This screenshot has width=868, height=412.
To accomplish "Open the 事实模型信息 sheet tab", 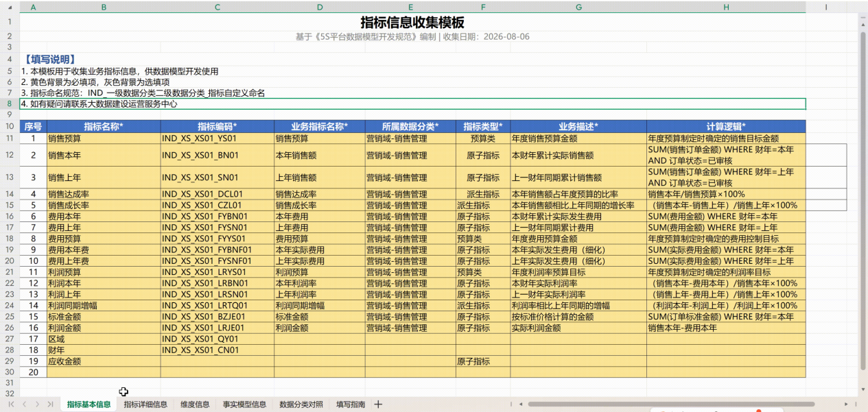I will [244, 404].
